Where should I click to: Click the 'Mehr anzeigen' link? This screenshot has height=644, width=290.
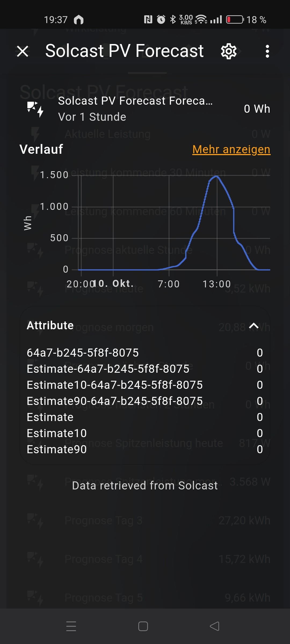231,149
